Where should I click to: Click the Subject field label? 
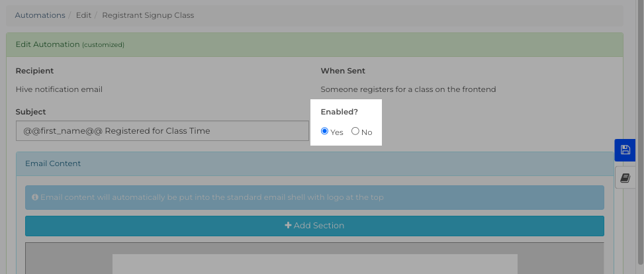pos(31,112)
